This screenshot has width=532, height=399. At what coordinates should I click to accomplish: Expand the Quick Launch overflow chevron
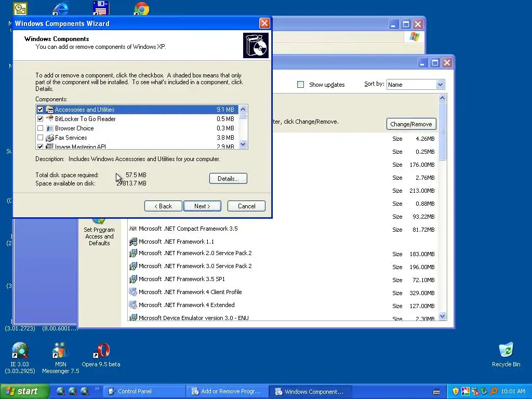tap(97, 389)
